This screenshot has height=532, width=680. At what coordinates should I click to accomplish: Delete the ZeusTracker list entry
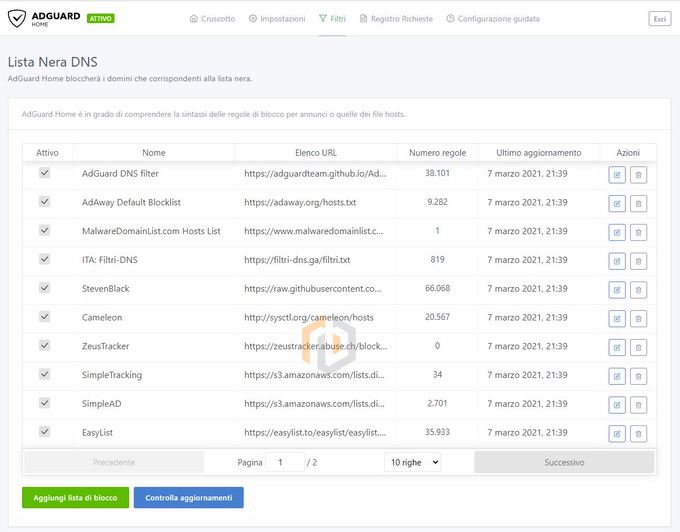click(638, 348)
